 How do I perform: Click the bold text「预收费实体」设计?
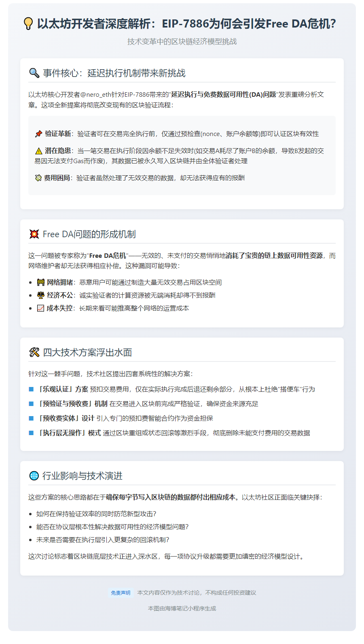[x=66, y=418]
